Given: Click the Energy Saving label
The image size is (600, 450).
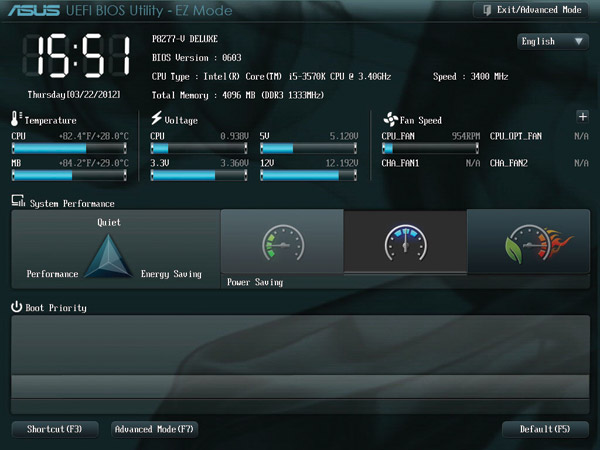Looking at the screenshot, I should pyautogui.click(x=171, y=274).
